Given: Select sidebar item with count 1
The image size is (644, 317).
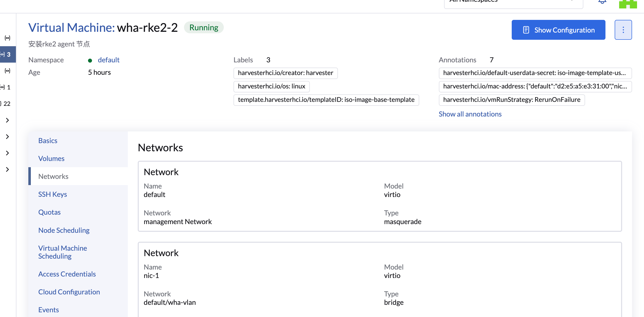Looking at the screenshot, I should 7,87.
